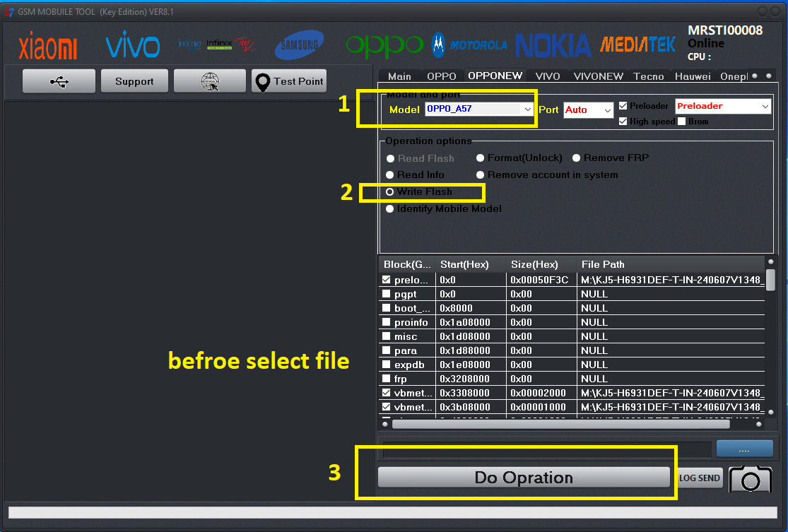This screenshot has height=532, width=788.
Task: Select the Xiaomi brand logo
Action: click(x=48, y=47)
